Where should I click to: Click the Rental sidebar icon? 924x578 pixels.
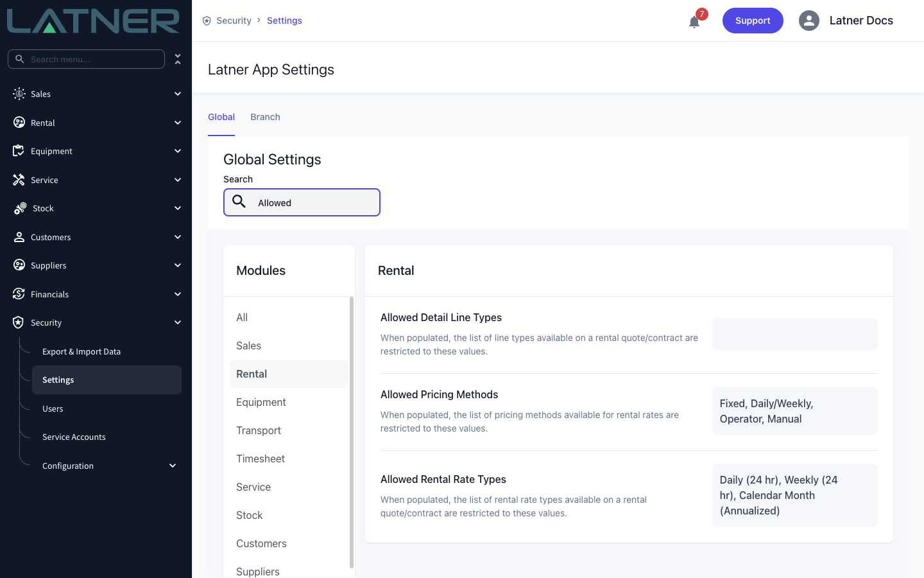(19, 123)
